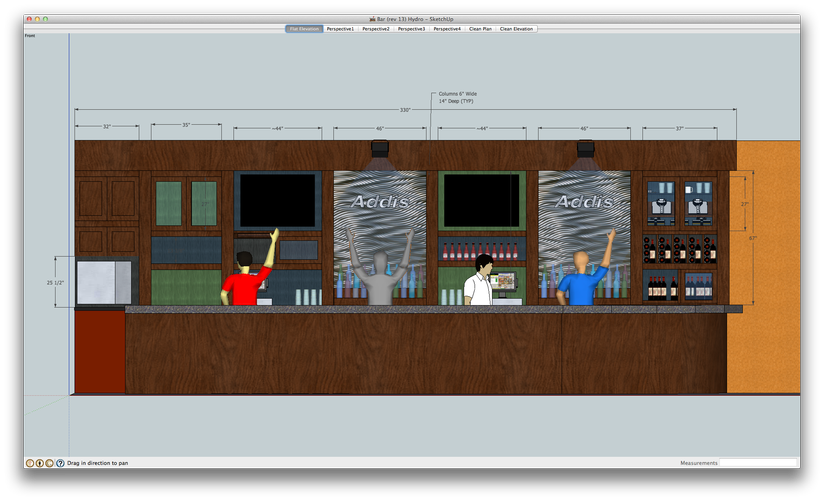Select the 32" dimension label
823x500 pixels.
click(107, 126)
